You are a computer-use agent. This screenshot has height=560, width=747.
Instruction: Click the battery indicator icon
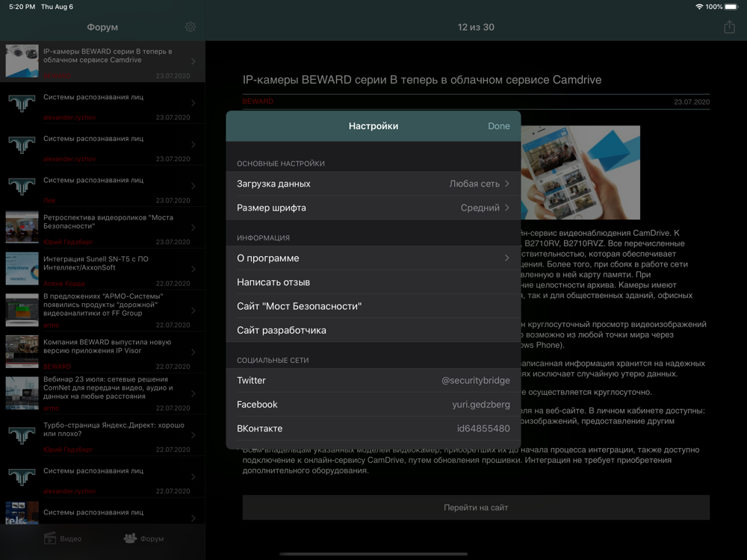pyautogui.click(x=731, y=7)
